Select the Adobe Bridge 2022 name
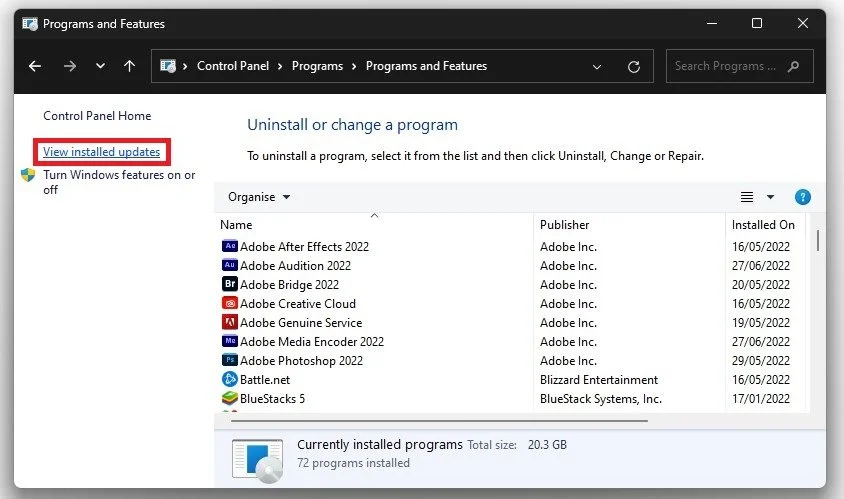 pos(289,285)
